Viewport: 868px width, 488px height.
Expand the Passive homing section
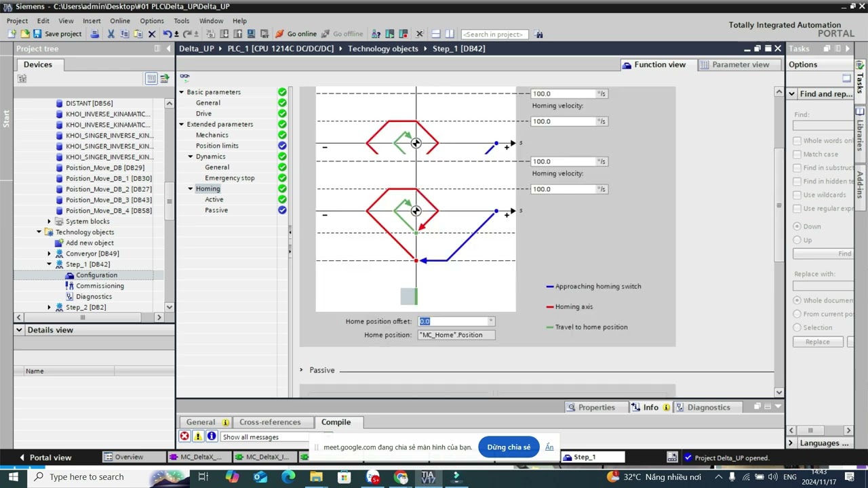[302, 370]
